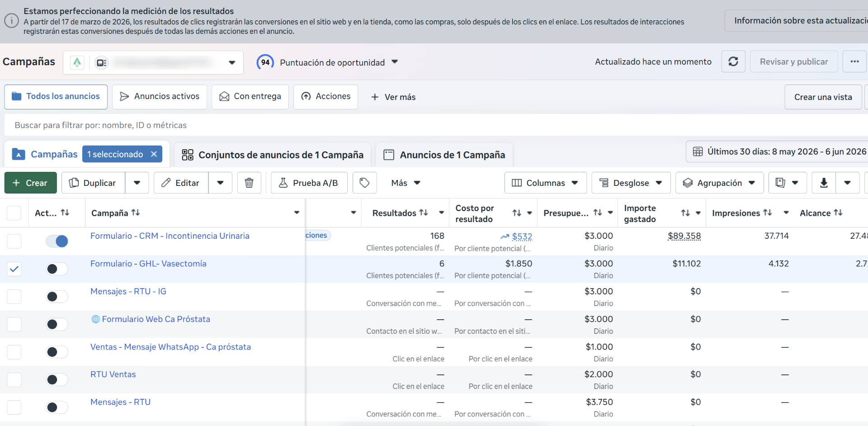Open the export options dropdown arrow
Image resolution: width=868 pixels, height=426 pixels.
848,183
